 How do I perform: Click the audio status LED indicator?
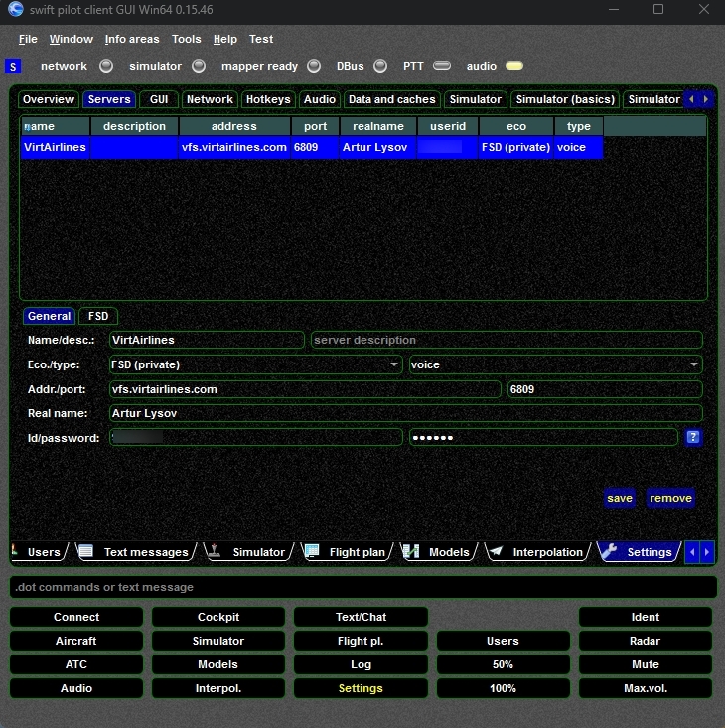tap(513, 66)
